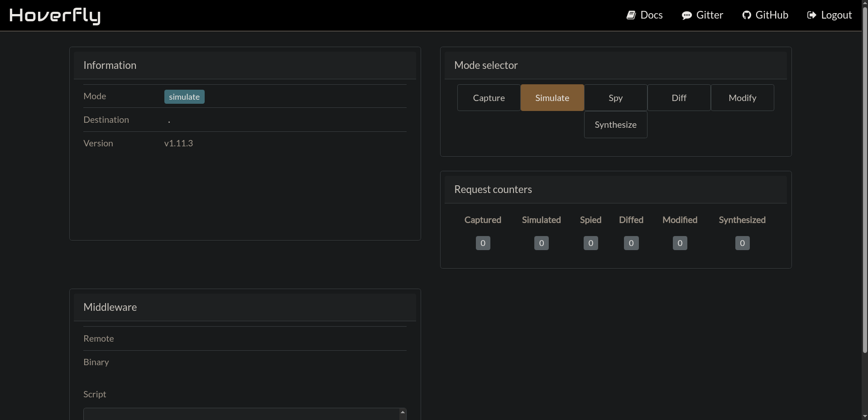The image size is (868, 420).
Task: Click the Captured counter label
Action: tap(483, 220)
